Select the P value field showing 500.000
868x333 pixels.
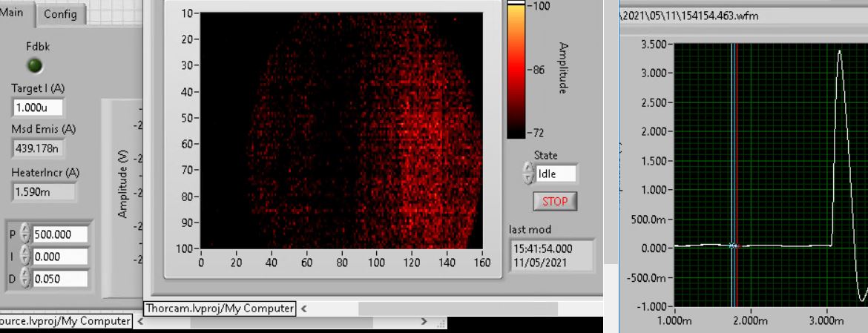pyautogui.click(x=59, y=234)
